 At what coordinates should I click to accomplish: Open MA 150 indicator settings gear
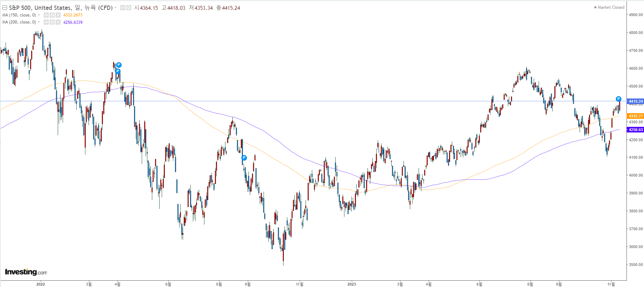pyautogui.click(x=52, y=15)
